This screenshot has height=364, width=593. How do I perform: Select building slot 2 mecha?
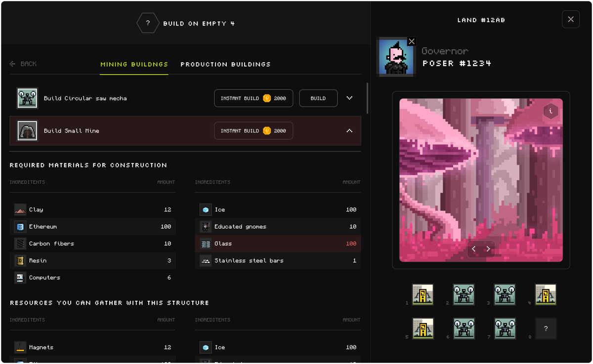(464, 295)
